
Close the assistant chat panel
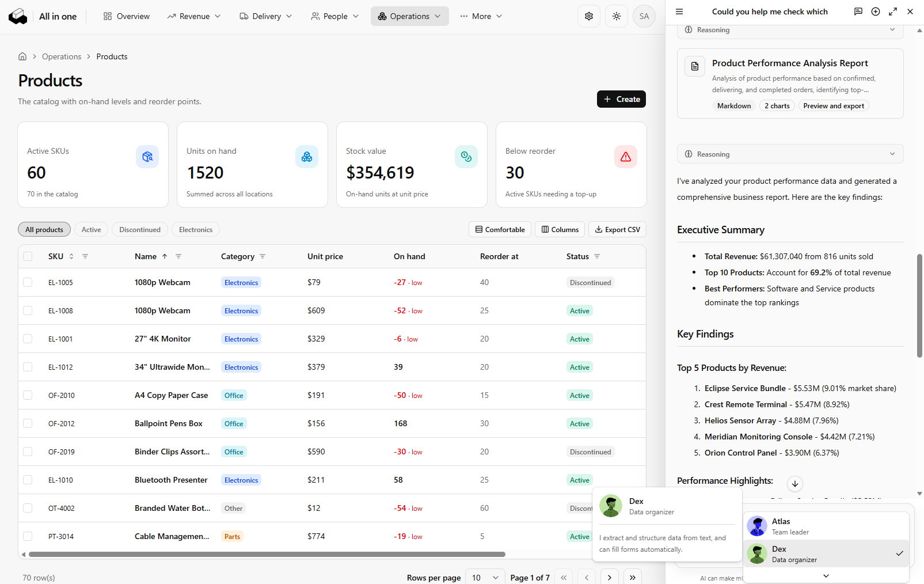910,12
